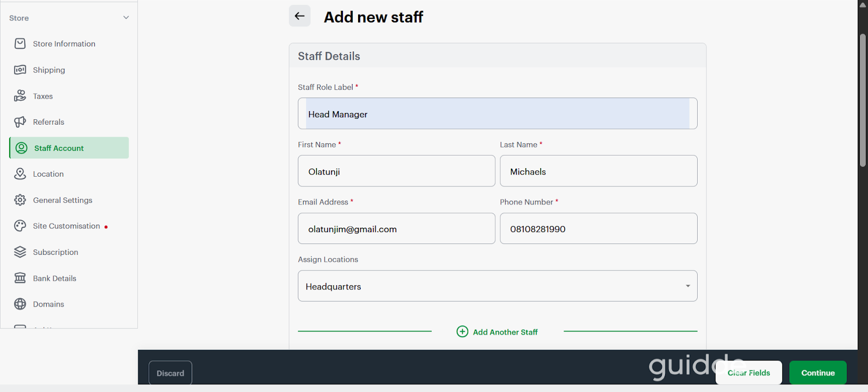Screen dimensions: 868x392
Task: Click the Add new staff title
Action: 373,17
